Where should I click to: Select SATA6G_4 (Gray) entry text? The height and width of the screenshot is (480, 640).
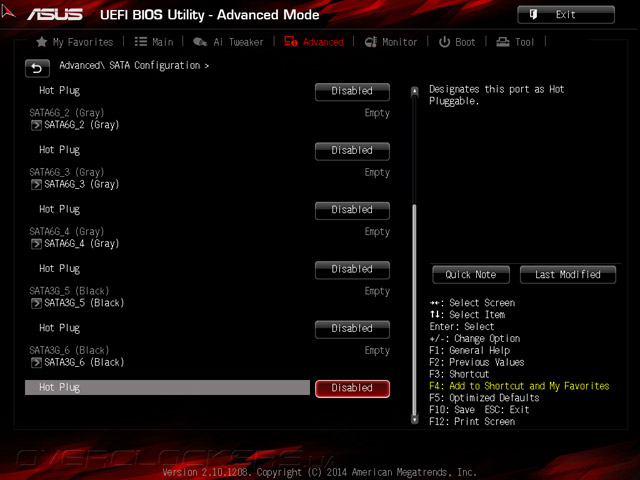[x=82, y=244]
